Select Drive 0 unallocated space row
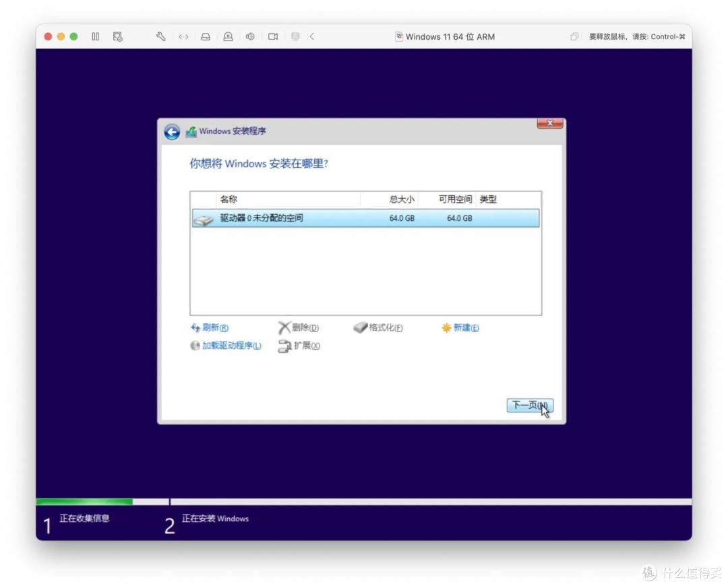This screenshot has width=728, height=588. [365, 218]
